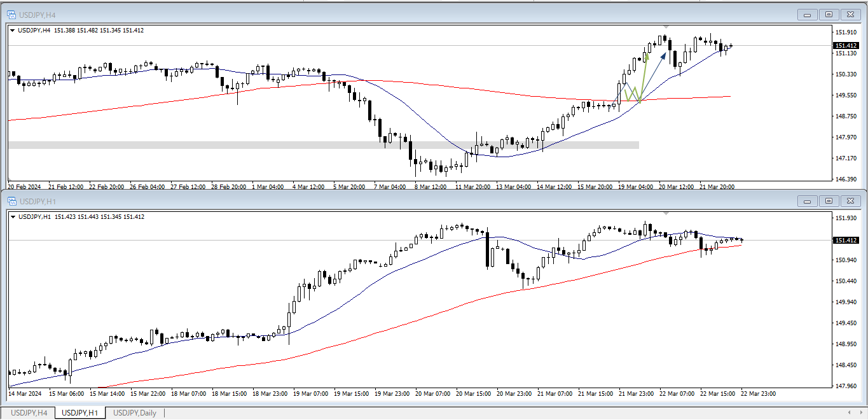
Task: Click the 151.412 price label on H4 scale
Action: pyautogui.click(x=845, y=46)
